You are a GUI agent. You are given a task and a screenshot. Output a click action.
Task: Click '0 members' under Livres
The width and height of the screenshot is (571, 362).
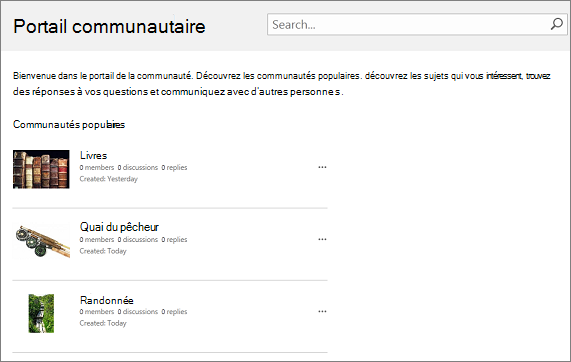pyautogui.click(x=97, y=168)
